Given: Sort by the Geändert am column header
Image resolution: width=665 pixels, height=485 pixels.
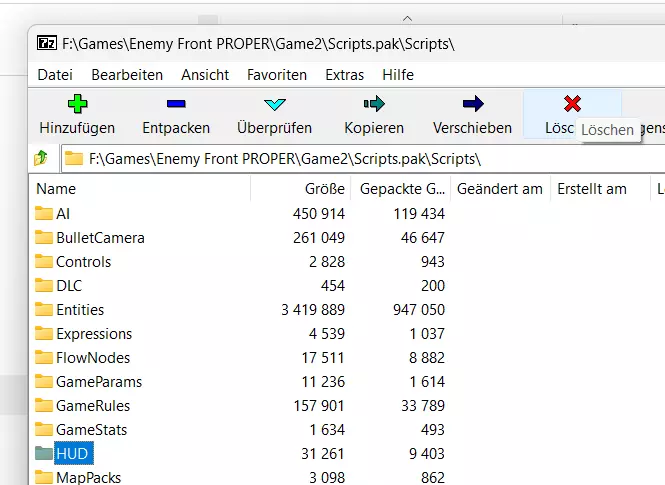Looking at the screenshot, I should coord(500,189).
